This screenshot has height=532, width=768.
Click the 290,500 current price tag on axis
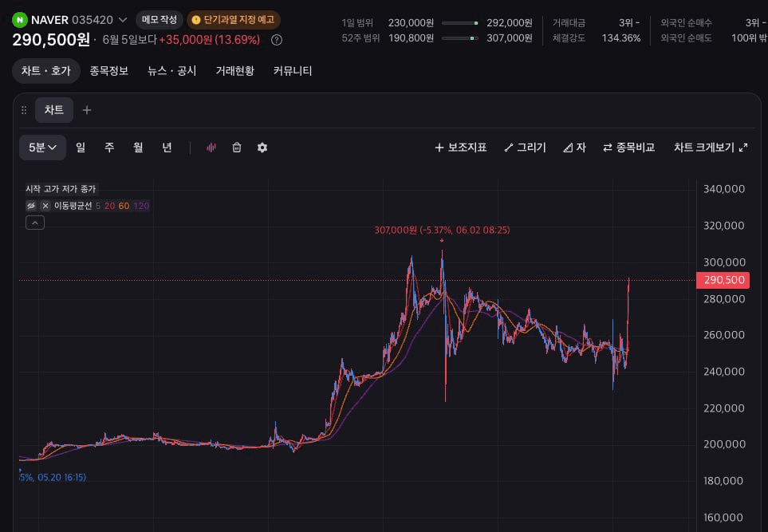point(723,280)
